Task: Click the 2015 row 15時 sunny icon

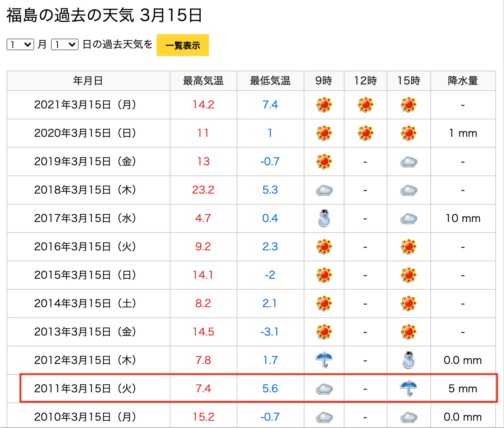Action: pyautogui.click(x=409, y=275)
